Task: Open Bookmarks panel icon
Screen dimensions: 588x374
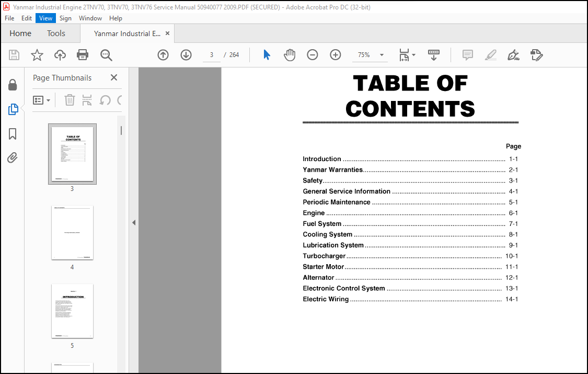Action: click(13, 134)
